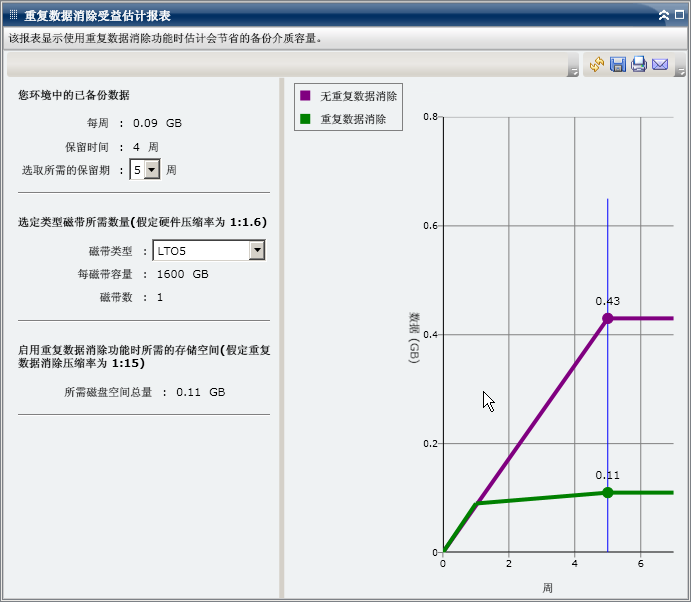Grab the title bar grip dots icon
Image resolution: width=691 pixels, height=602 pixels.
tap(13, 15)
